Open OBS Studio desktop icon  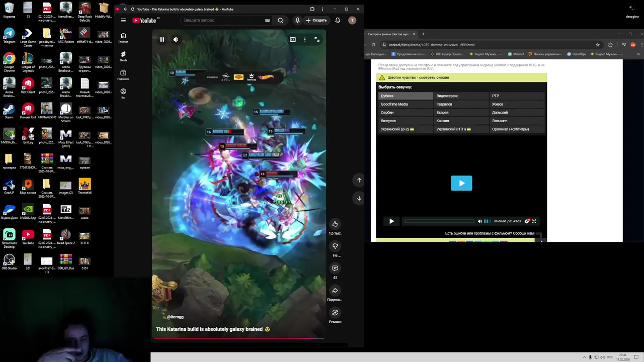coord(9,261)
